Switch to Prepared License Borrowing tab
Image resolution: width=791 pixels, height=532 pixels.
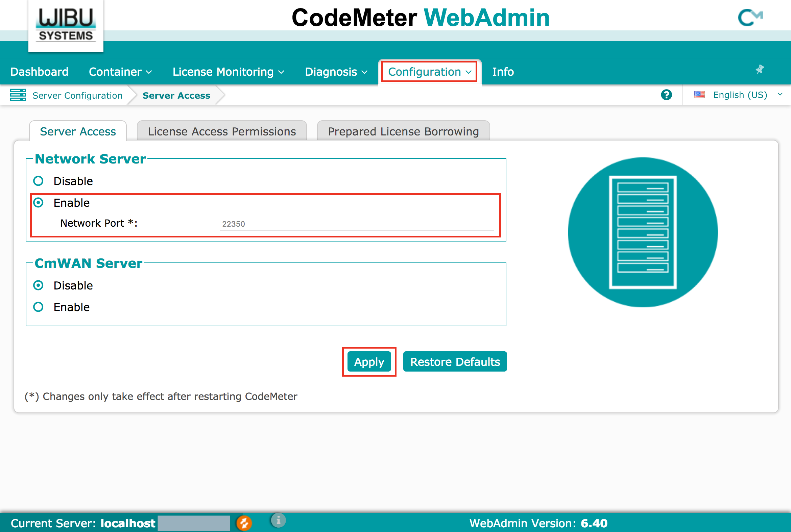tap(403, 131)
